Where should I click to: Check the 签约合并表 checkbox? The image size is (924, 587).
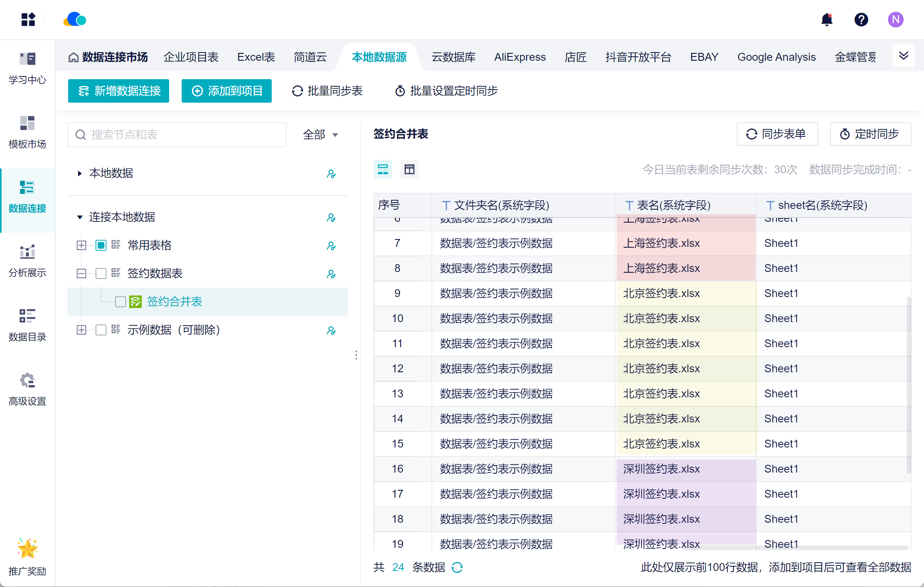tap(120, 302)
